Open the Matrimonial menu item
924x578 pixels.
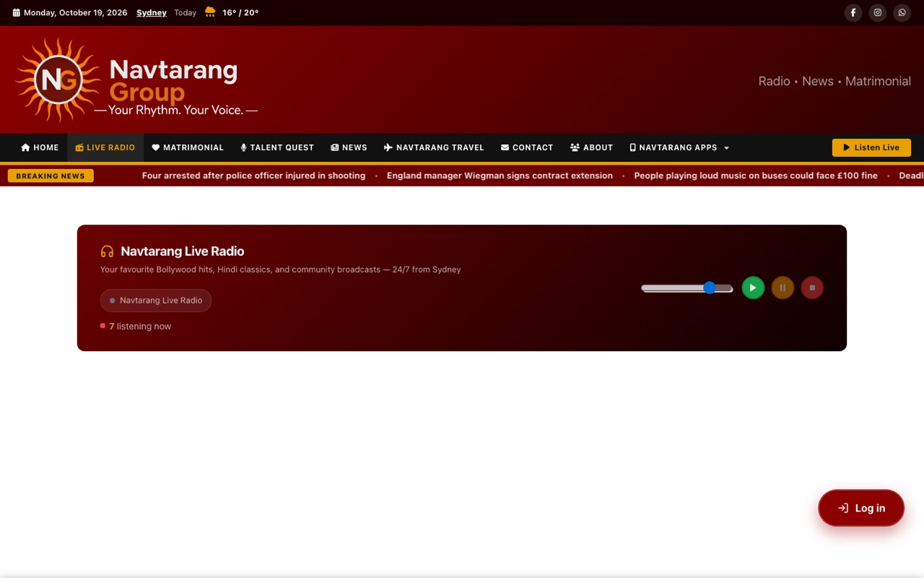coord(188,147)
